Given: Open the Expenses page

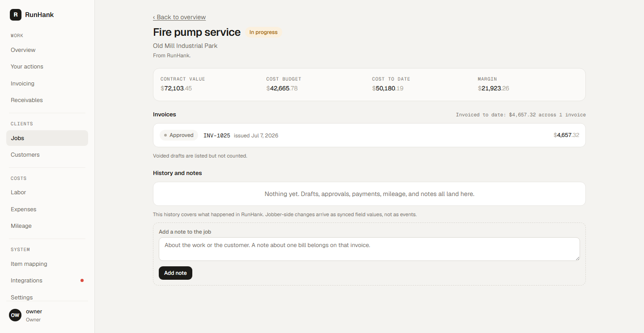Looking at the screenshot, I should (47, 209).
